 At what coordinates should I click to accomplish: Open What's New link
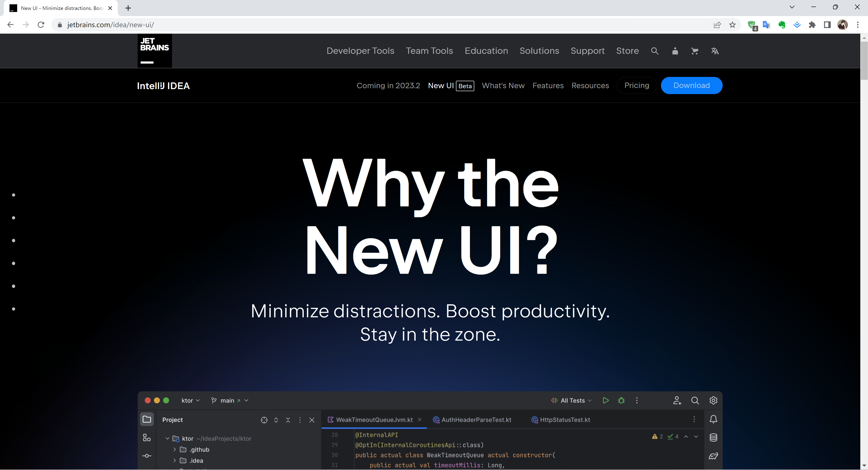coord(503,86)
